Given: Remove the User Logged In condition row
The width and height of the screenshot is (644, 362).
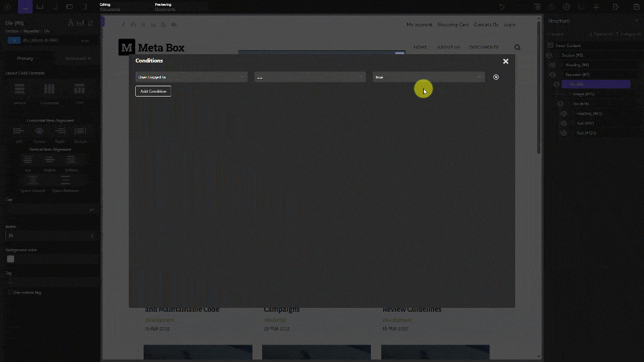Looking at the screenshot, I should pyautogui.click(x=496, y=77).
